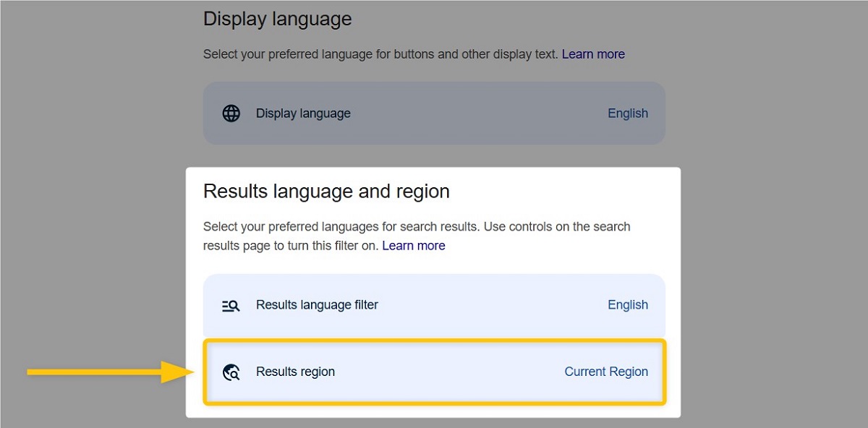The image size is (868, 428).
Task: Select the 'Results region' row label
Action: pyautogui.click(x=295, y=372)
